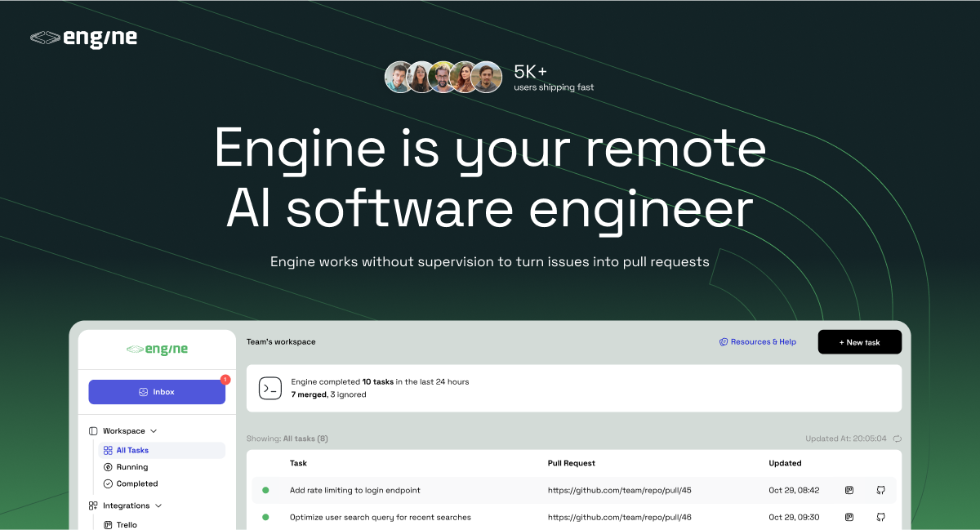Open the pull request link for pull/45
The height and width of the screenshot is (530, 980).
click(x=621, y=490)
